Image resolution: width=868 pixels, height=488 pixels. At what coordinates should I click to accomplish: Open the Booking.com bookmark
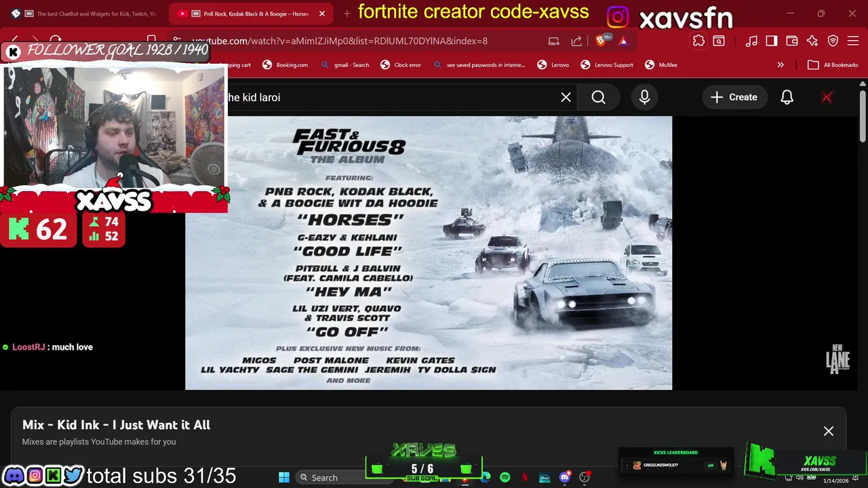(x=285, y=65)
